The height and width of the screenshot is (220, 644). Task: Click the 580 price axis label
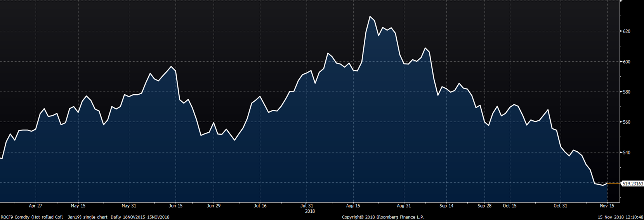coord(627,92)
